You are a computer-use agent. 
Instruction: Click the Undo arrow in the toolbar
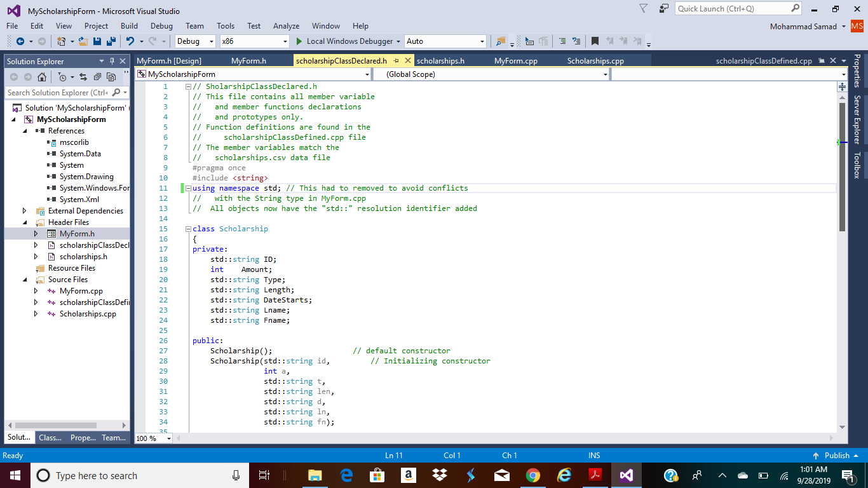point(130,41)
